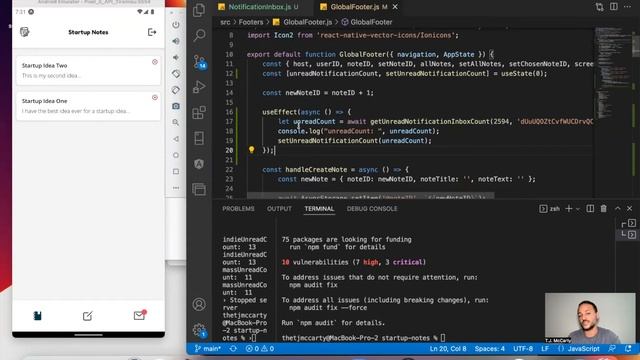Split the editor to the right

(x=613, y=7)
